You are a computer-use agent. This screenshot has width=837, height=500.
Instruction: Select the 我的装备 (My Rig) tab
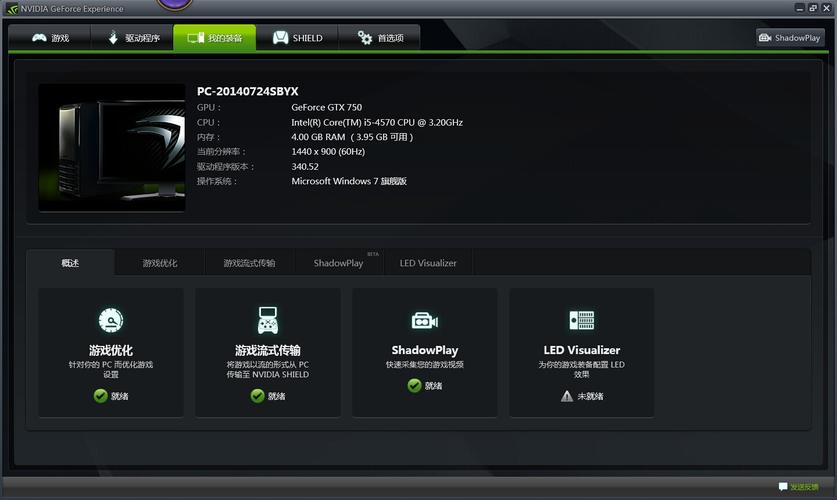[215, 38]
